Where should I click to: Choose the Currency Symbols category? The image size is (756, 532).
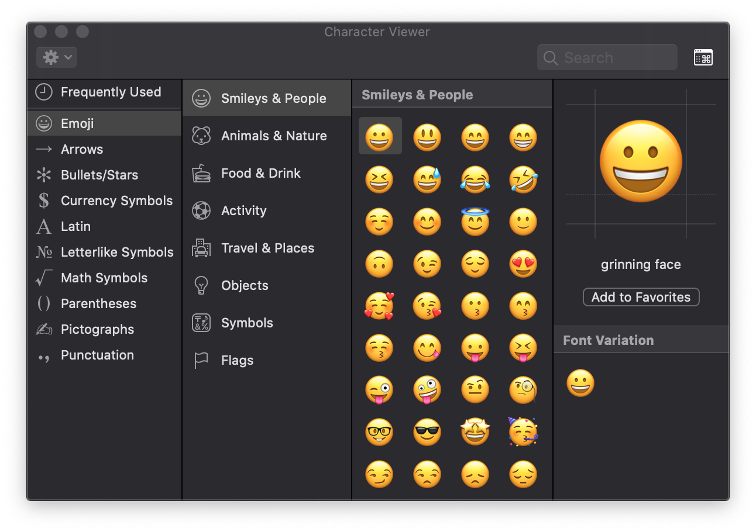[x=116, y=201]
